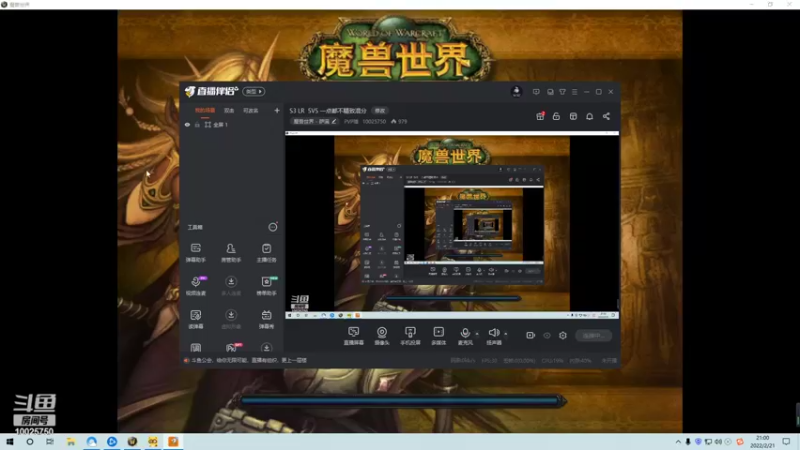Open File Explorer from taskbar
Screen dimensions: 800x450
70,442
